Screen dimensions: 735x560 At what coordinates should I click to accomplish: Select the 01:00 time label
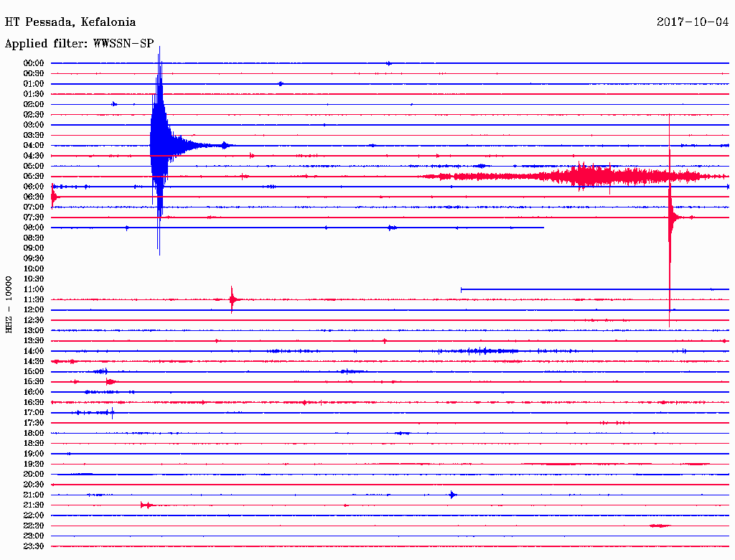pyautogui.click(x=34, y=84)
